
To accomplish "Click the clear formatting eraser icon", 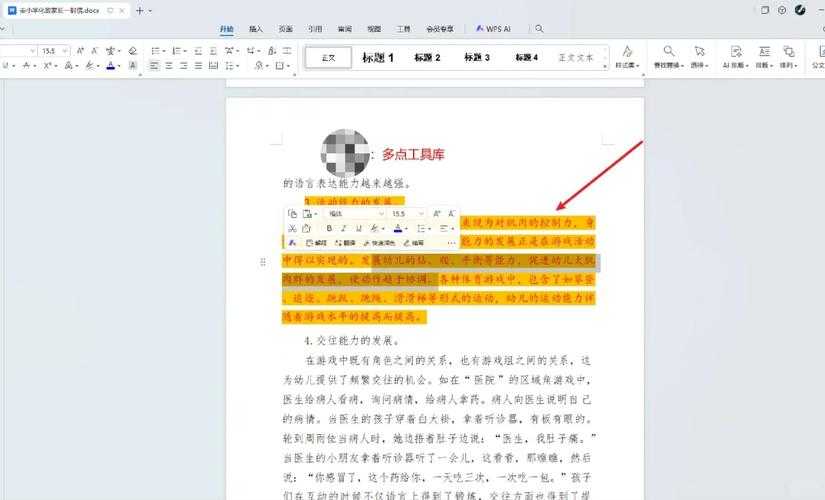I will (133, 51).
